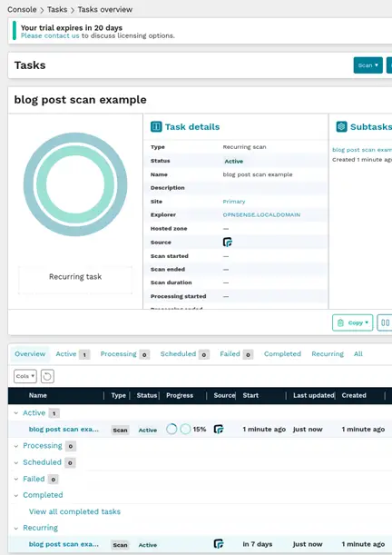Viewport: 392px width, 555px height.
Task: Open the Recurring row blog post scan task
Action: [x=64, y=544]
